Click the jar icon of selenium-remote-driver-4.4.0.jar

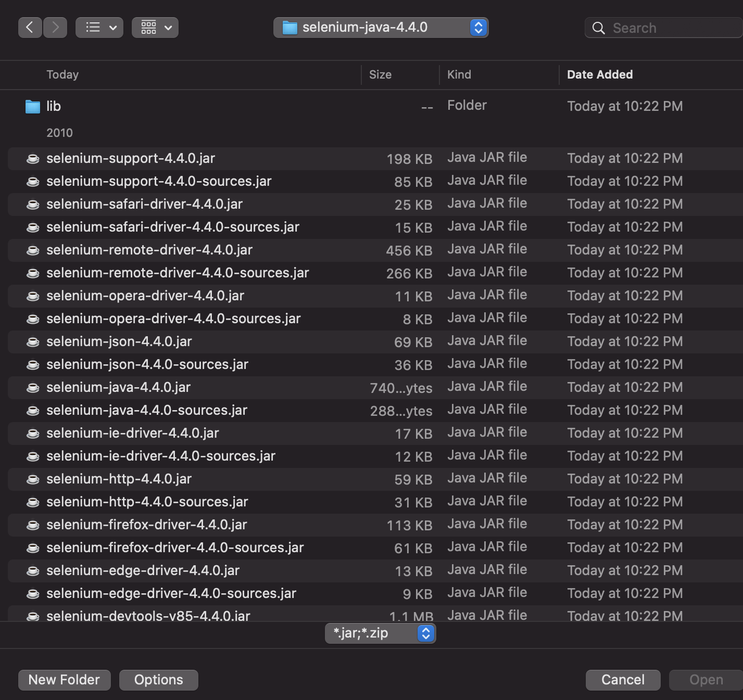33,250
